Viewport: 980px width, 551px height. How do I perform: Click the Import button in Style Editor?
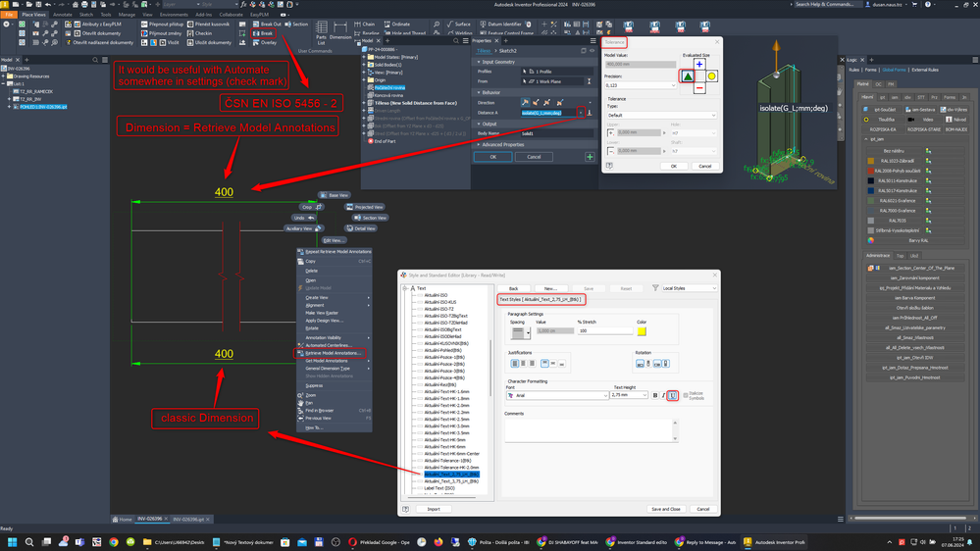tap(434, 509)
